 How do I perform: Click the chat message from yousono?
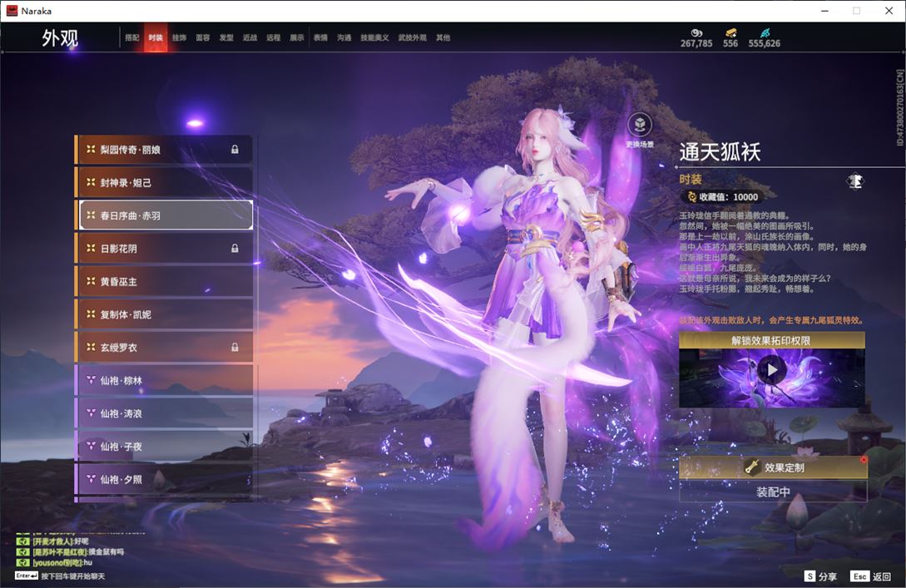62,562
